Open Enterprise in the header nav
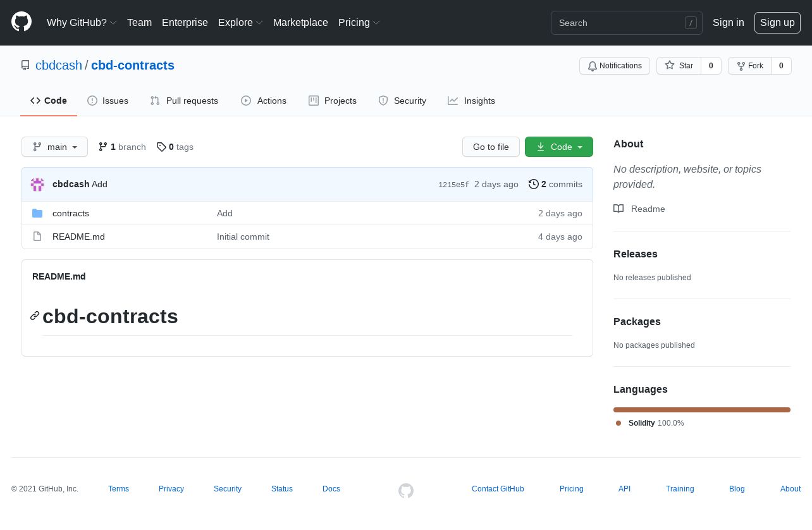 185,22
